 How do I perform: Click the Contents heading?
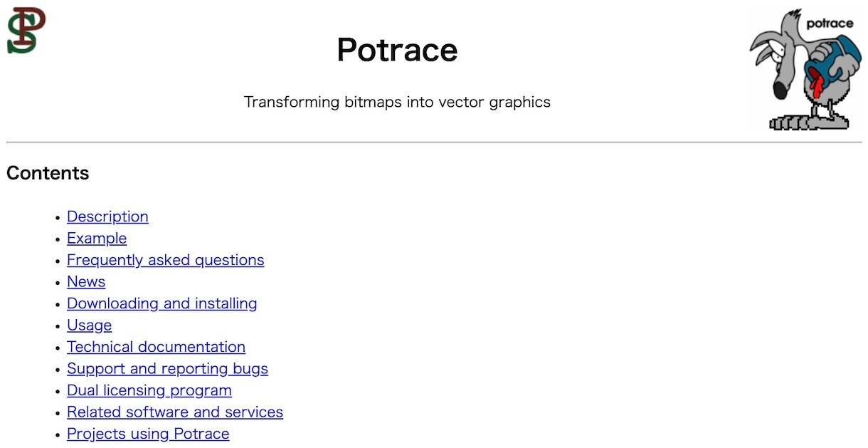tap(48, 173)
